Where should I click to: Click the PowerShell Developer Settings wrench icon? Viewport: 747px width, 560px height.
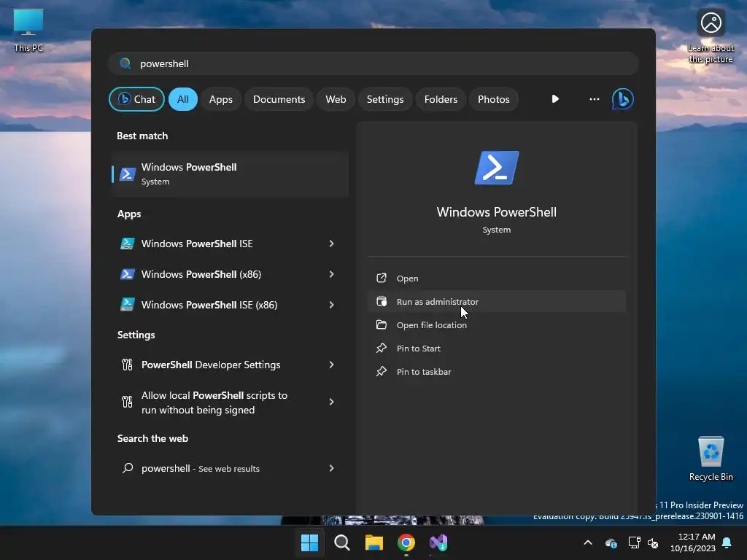pos(127,365)
